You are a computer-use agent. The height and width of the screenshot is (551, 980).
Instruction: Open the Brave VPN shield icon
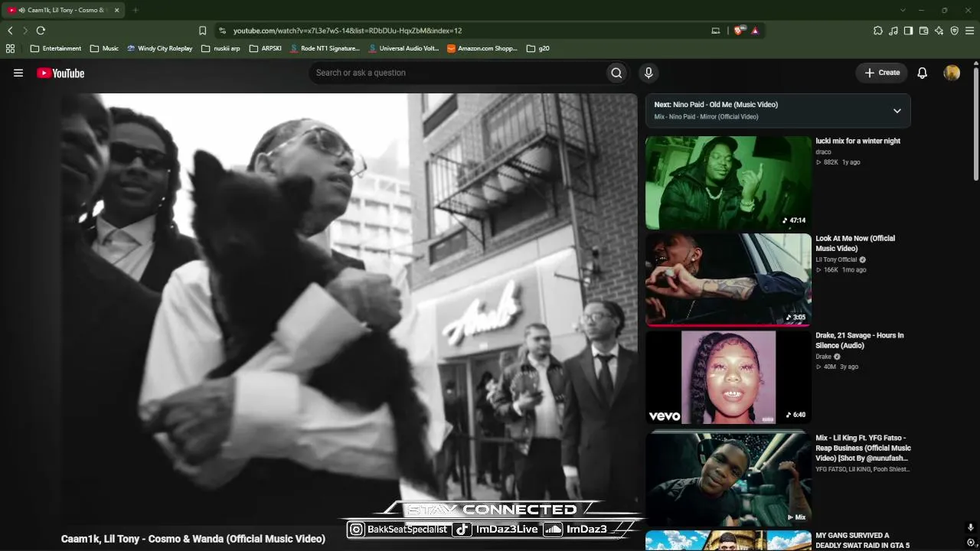click(x=954, y=31)
